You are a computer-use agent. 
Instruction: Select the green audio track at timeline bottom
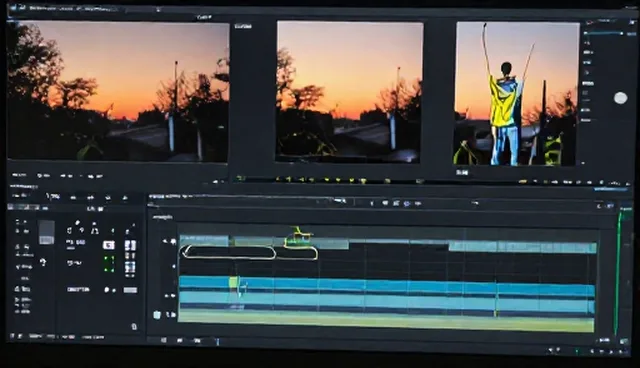pos(386,321)
